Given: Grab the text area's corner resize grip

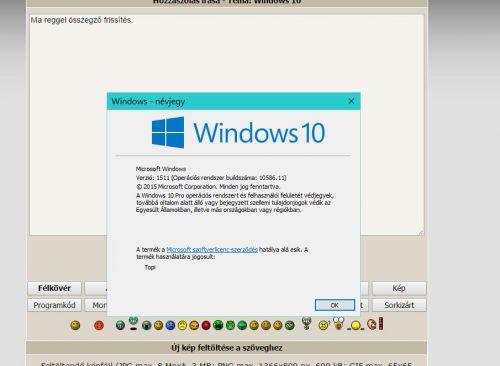Looking at the screenshot, I should [x=421, y=232].
